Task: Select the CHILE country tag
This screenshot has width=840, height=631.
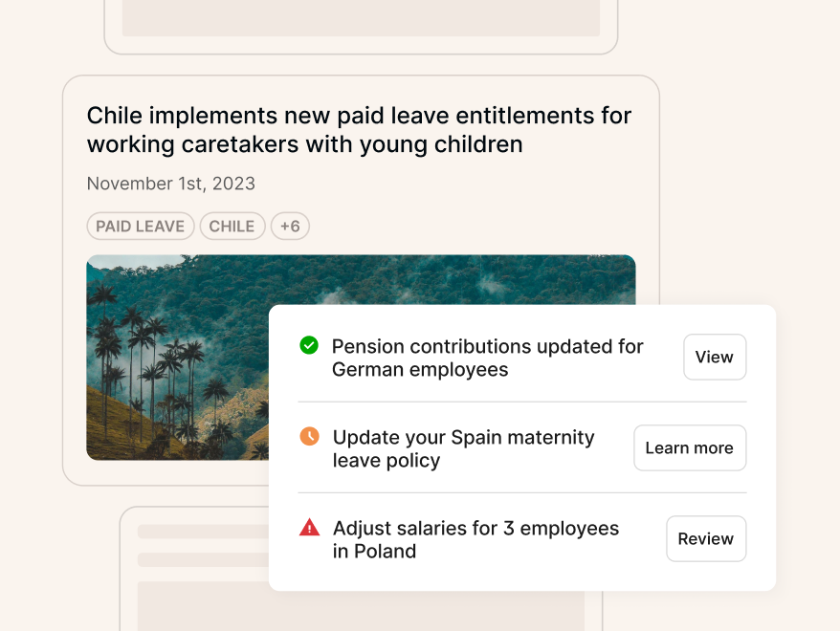Action: (x=232, y=226)
